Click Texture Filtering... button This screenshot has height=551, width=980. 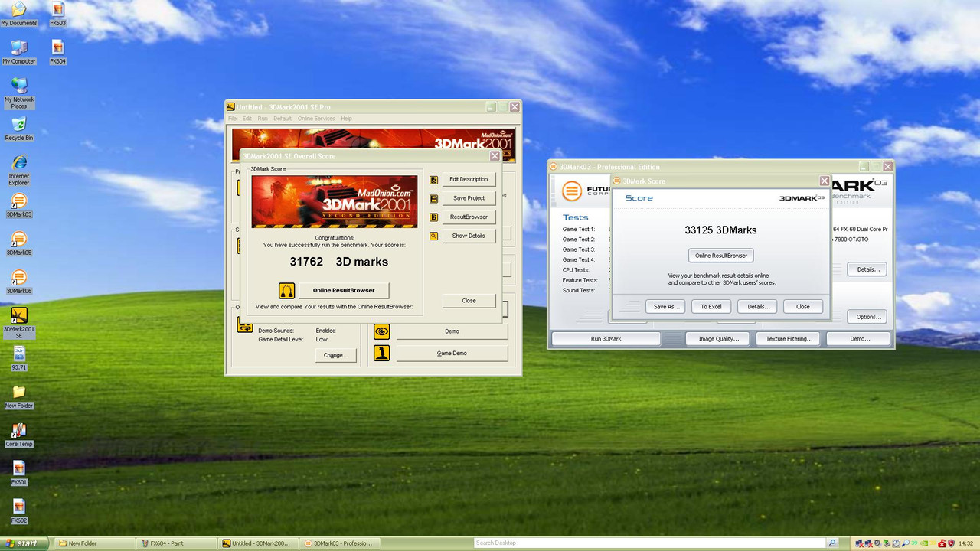tap(789, 338)
